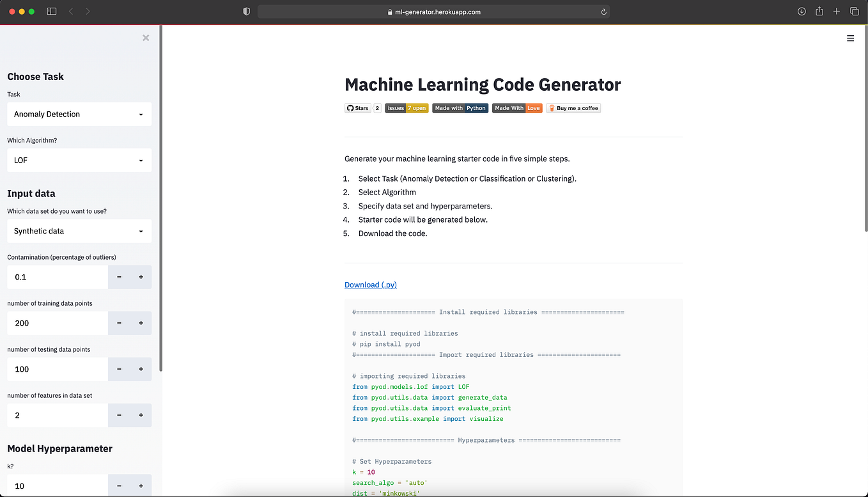
Task: Click the Made With Love badge
Action: coord(516,107)
